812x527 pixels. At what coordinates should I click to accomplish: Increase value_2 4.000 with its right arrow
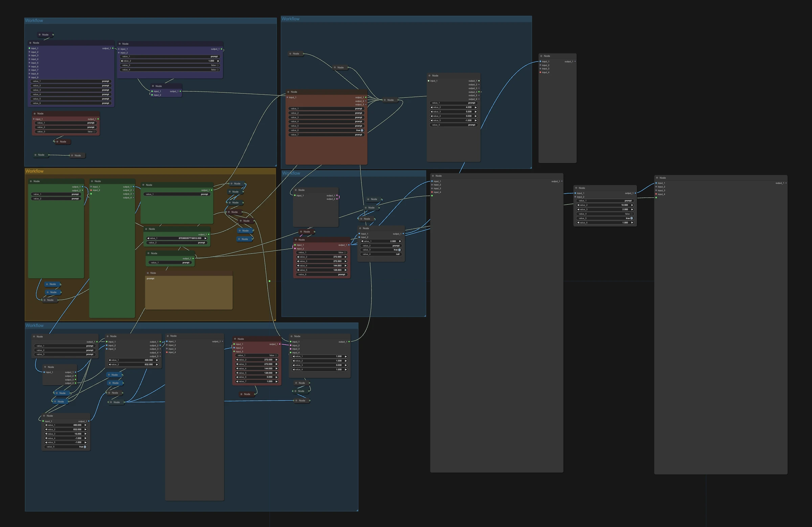pyautogui.click(x=476, y=107)
